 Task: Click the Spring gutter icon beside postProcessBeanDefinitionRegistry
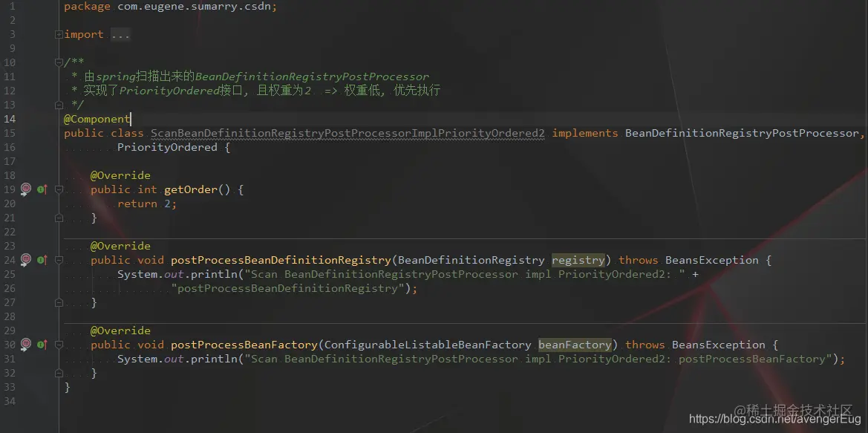[26, 260]
